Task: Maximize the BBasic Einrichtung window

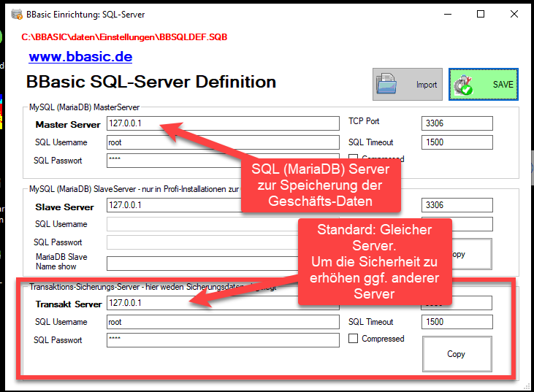Action: click(x=481, y=15)
